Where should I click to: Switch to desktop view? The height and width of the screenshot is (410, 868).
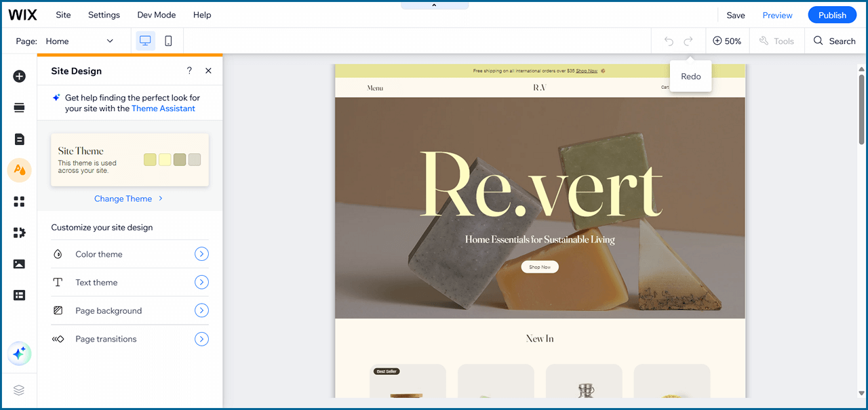145,41
